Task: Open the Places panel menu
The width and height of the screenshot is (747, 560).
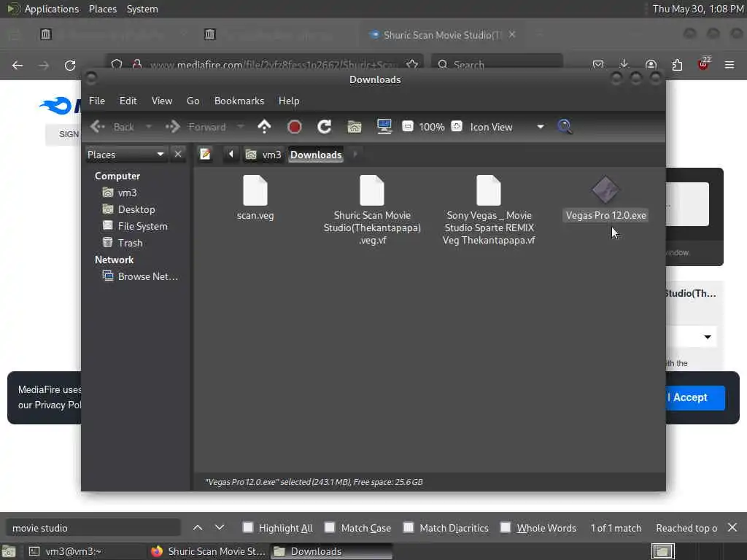Action: (x=102, y=9)
